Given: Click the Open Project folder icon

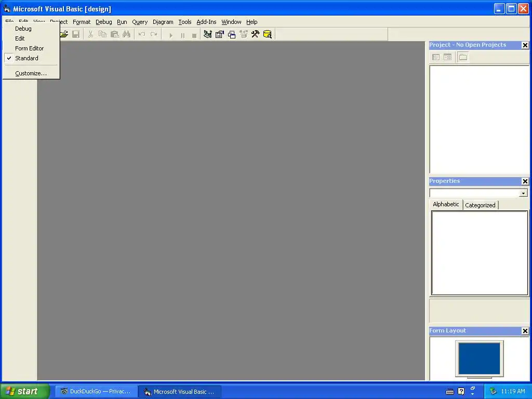Looking at the screenshot, I should click(64, 34).
